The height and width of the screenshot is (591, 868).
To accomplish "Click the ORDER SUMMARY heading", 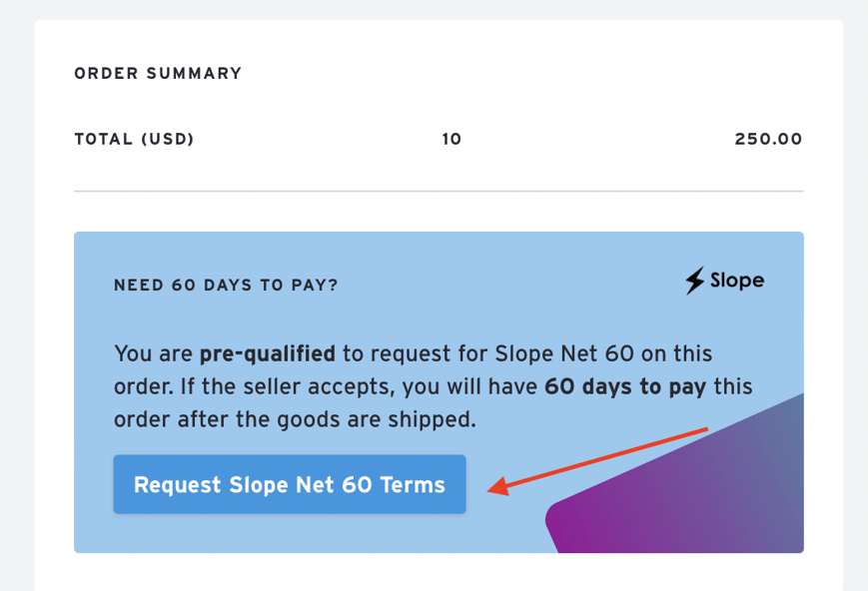I will (157, 73).
